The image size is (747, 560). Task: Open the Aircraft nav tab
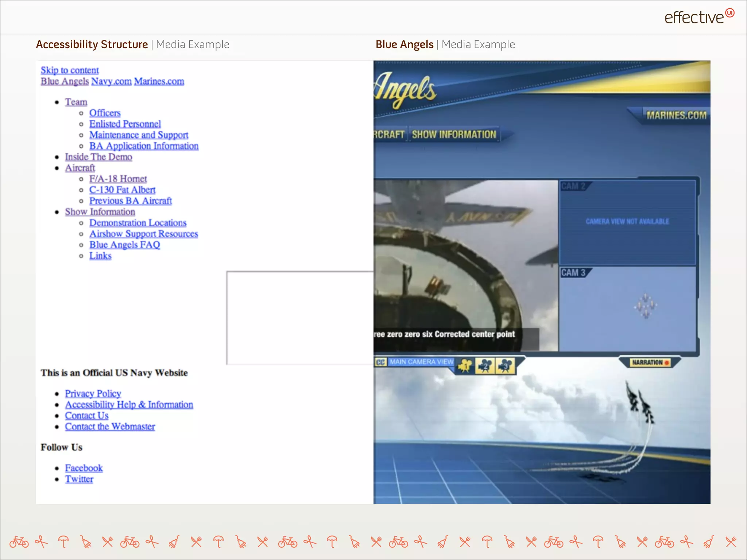[x=389, y=135]
